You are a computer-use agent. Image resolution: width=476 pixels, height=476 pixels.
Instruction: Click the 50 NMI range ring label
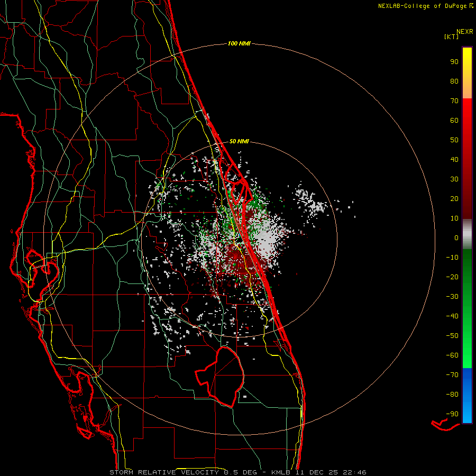pos(239,141)
